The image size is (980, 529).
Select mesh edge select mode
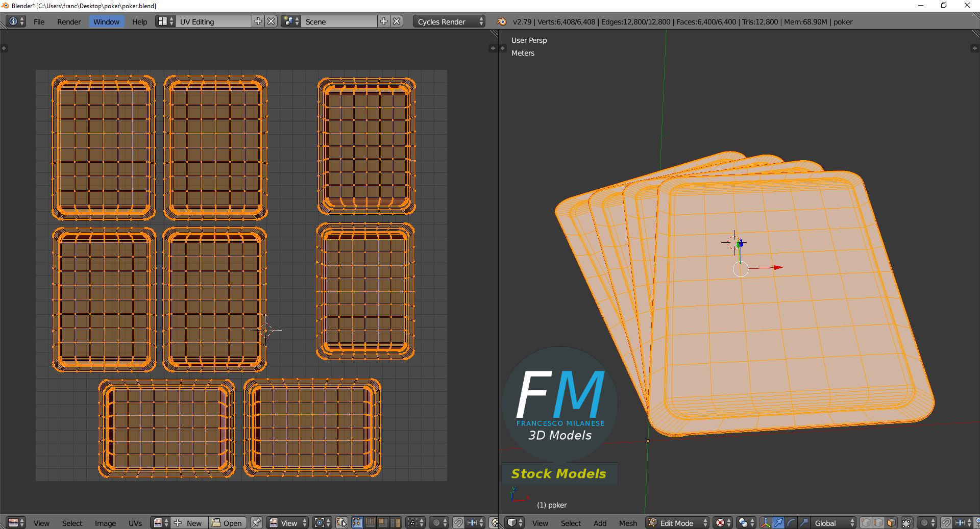tap(878, 523)
